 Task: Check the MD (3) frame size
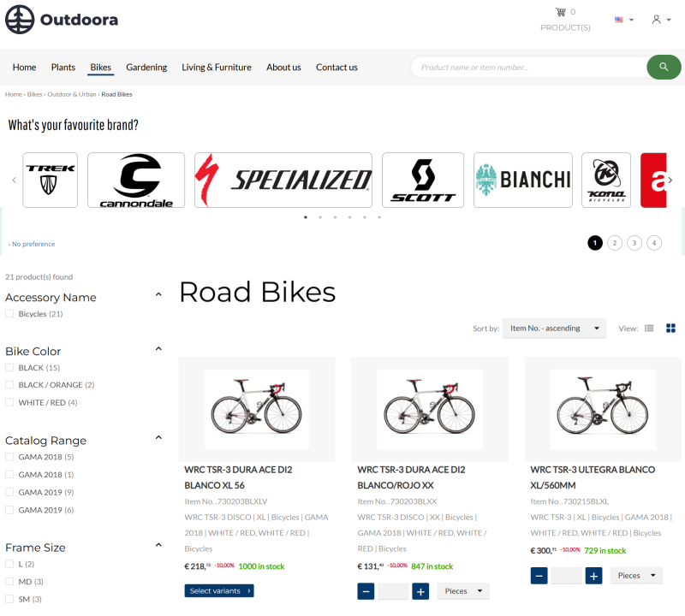click(9, 582)
